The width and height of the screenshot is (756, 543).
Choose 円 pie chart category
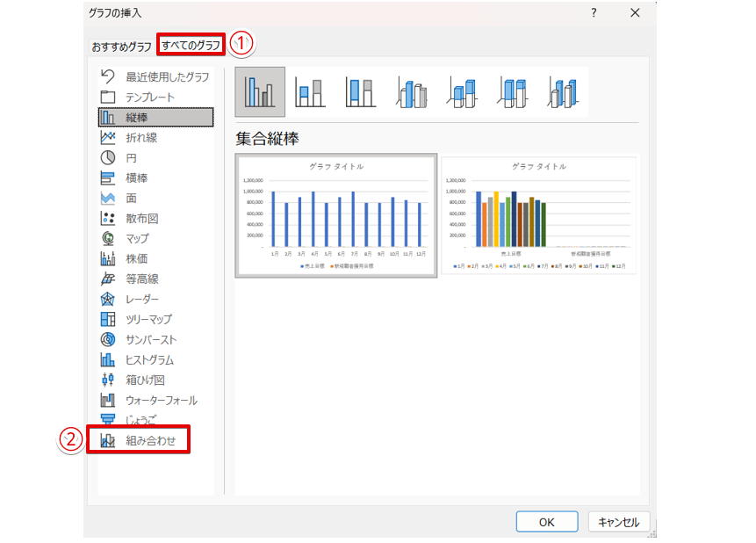tap(130, 157)
